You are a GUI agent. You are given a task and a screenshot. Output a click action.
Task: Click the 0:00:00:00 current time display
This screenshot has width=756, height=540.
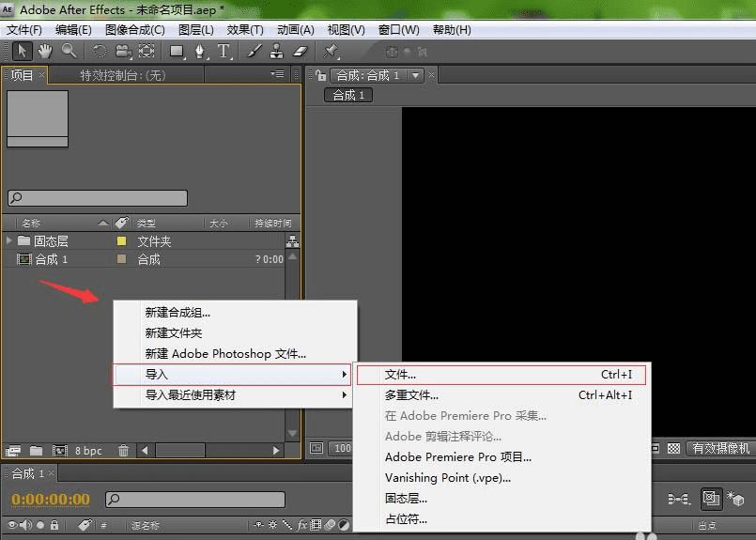tap(51, 499)
